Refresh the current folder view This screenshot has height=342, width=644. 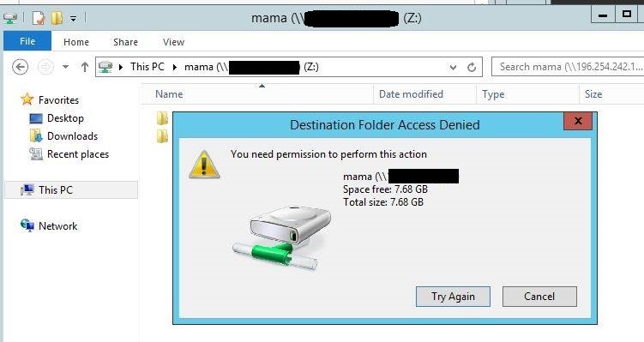(x=472, y=67)
